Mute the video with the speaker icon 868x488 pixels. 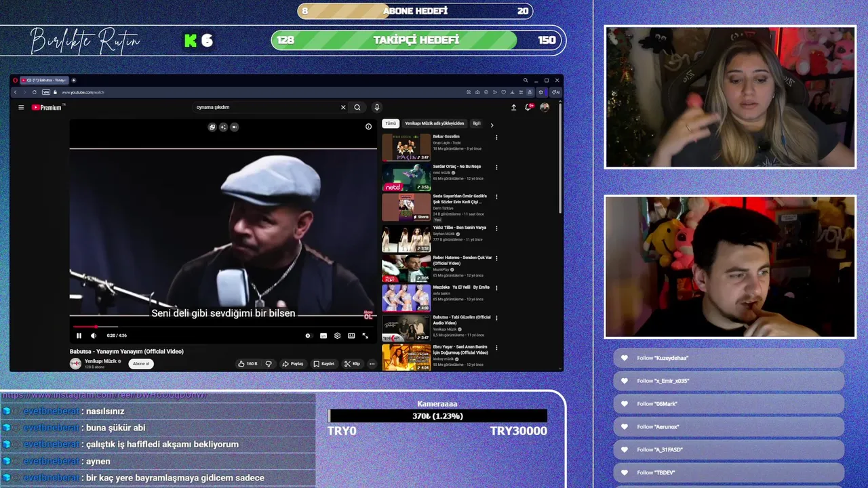click(x=94, y=335)
